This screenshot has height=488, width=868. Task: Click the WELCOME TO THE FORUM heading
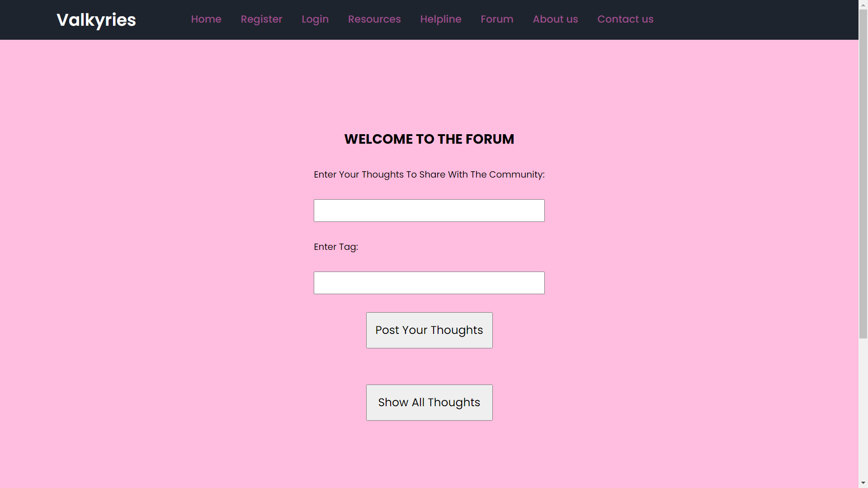pyautogui.click(x=429, y=139)
